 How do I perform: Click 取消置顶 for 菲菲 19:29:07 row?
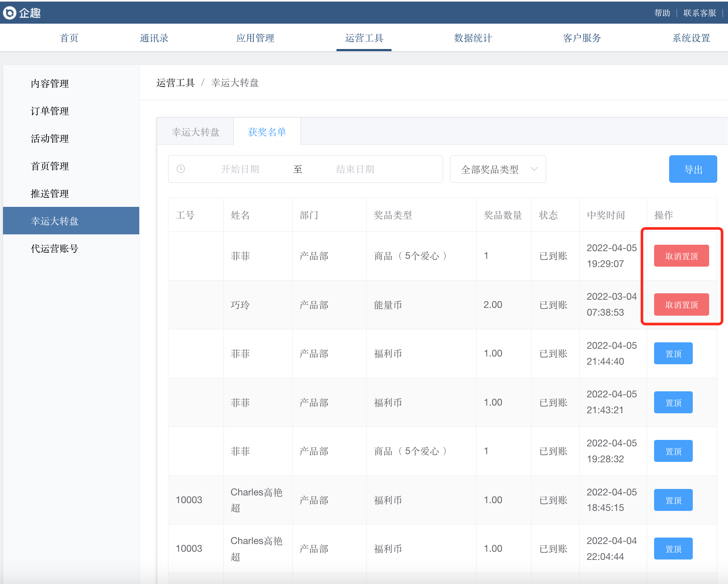tap(681, 256)
